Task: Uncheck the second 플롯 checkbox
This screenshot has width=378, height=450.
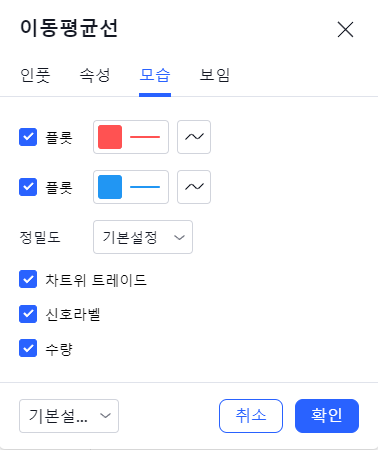Action: tap(28, 187)
